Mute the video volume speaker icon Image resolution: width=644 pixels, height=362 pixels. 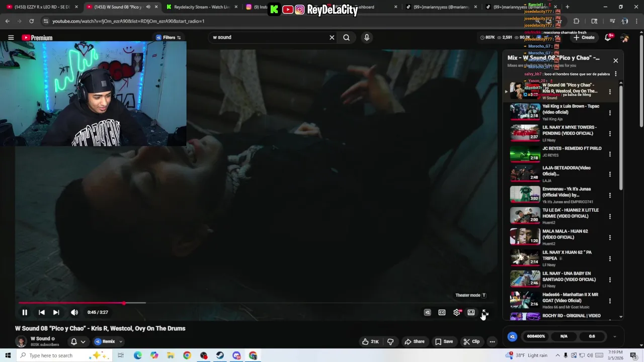(74, 312)
